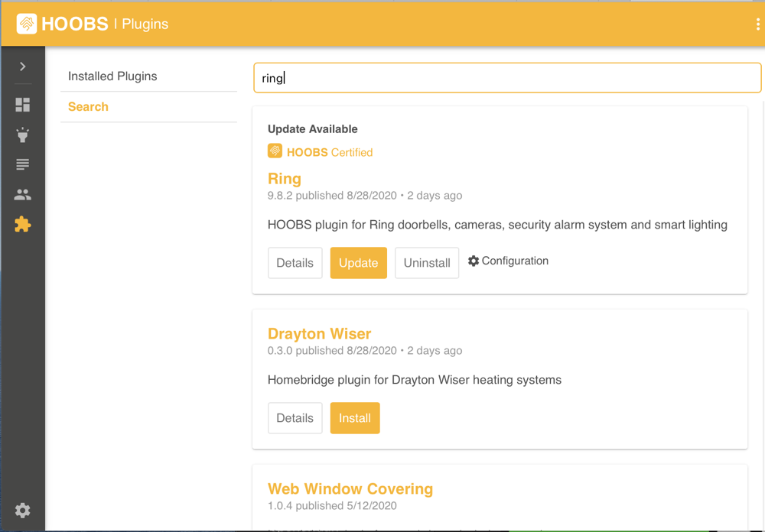Uninstall the Ring plugin

pyautogui.click(x=427, y=263)
